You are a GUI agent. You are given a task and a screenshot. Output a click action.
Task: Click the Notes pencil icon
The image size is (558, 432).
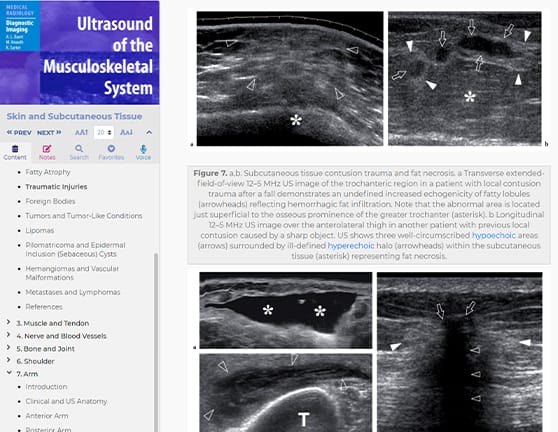click(x=47, y=148)
